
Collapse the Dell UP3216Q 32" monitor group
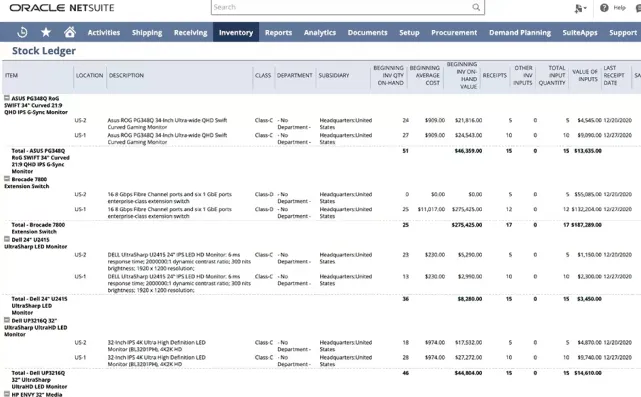(x=7, y=320)
